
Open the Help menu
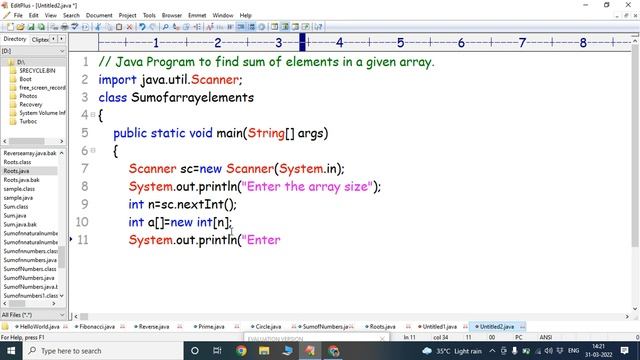[245, 15]
